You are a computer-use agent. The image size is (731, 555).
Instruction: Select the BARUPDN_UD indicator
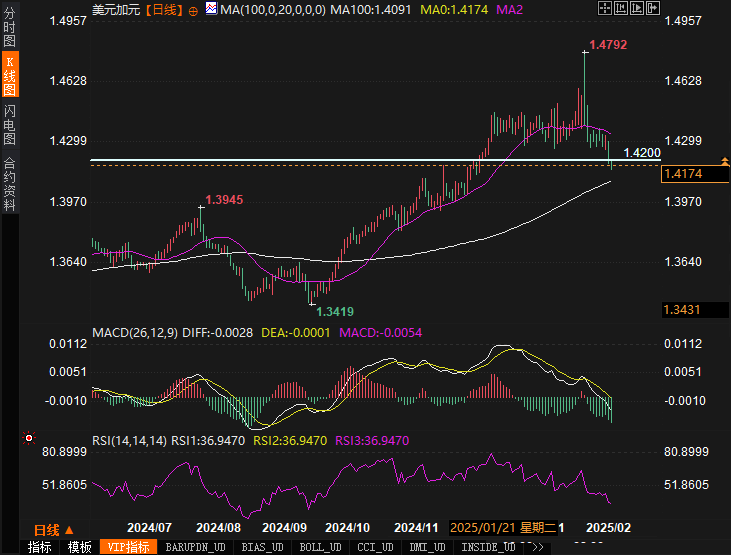[195, 547]
